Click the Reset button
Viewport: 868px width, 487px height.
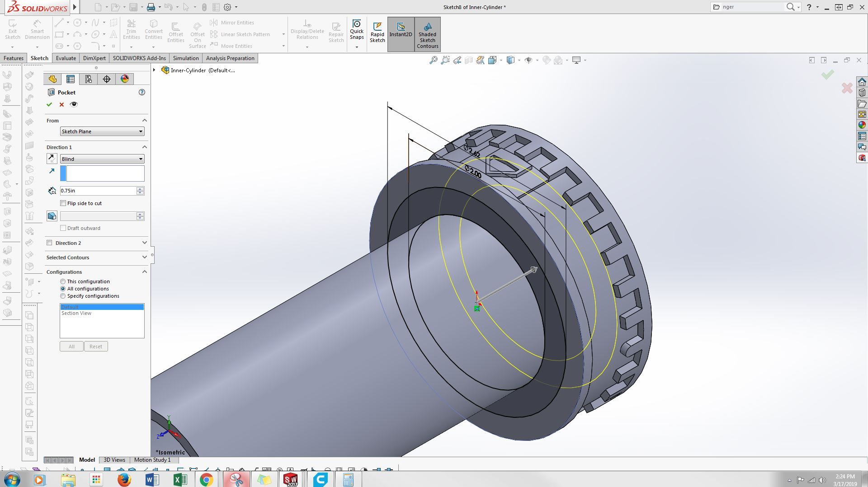point(96,347)
